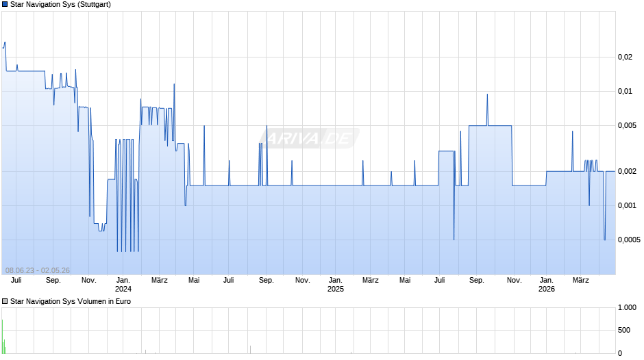Click the first 'Juli' label on the time axis
Viewport: 644px width, 360px height.
16,280
